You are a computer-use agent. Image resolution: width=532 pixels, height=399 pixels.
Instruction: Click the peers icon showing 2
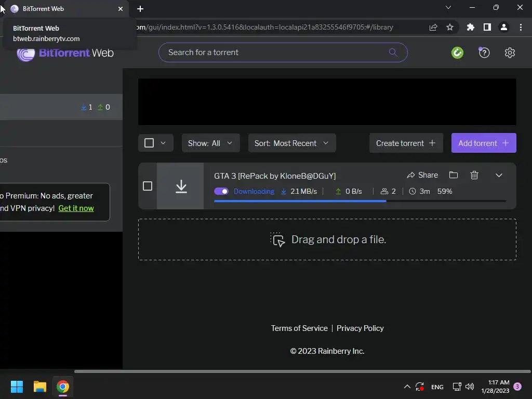[384, 191]
